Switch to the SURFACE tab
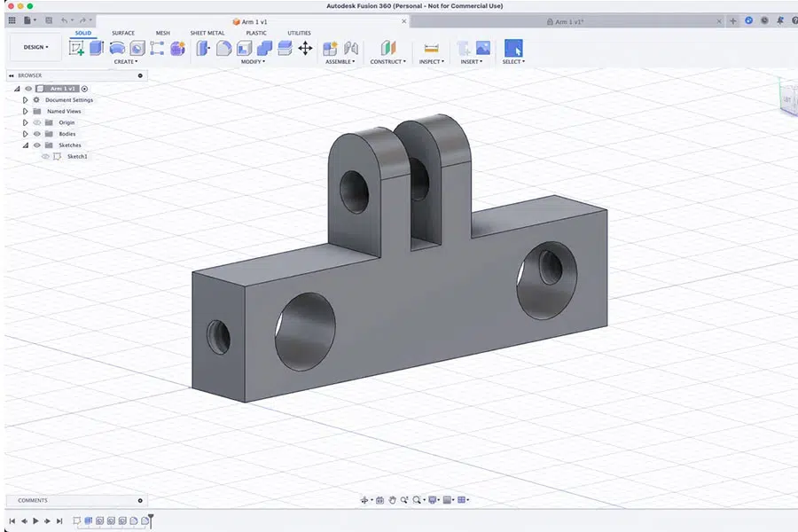The image size is (798, 532). click(x=123, y=33)
